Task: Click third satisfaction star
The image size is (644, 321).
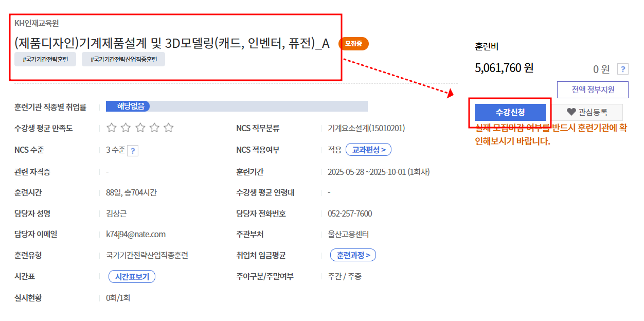Action: click(x=140, y=128)
